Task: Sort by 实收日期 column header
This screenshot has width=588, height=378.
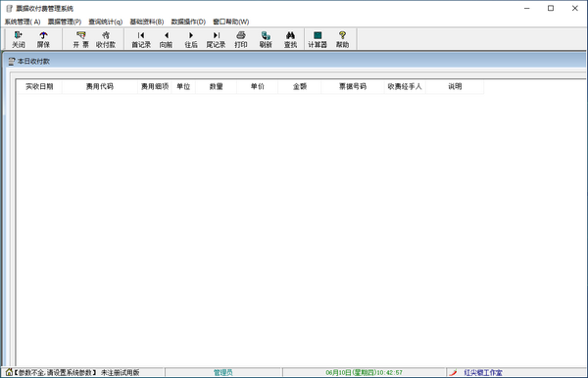Action: pyautogui.click(x=39, y=86)
